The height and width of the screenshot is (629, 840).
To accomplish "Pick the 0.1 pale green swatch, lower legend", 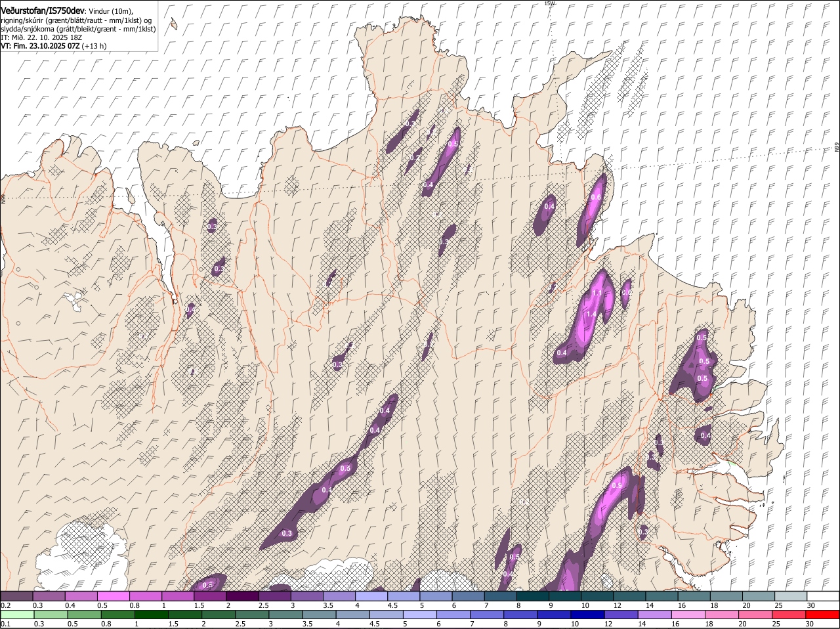I will tap(18, 615).
